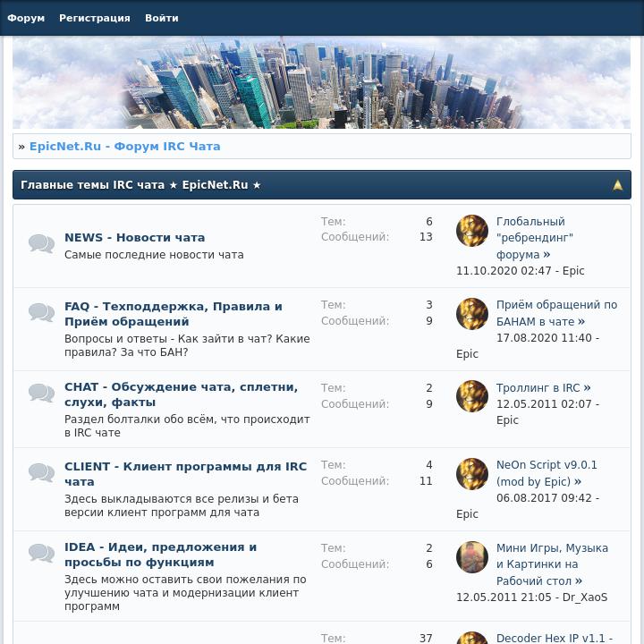Click the avatar beside Decoder Hex IP post
This screenshot has width=644, height=644.
tap(472, 638)
